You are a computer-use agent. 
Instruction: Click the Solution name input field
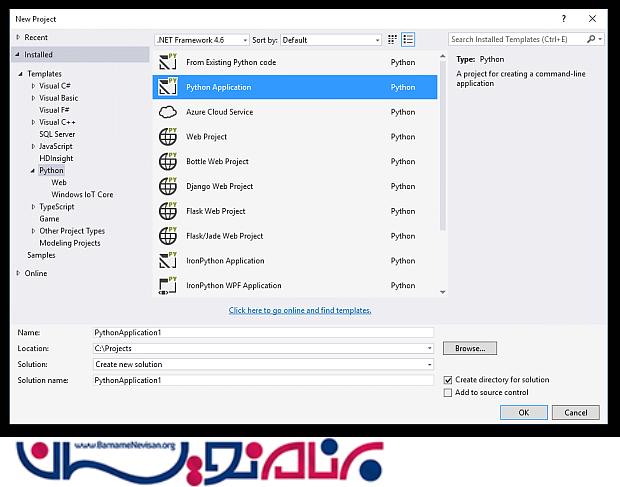263,380
